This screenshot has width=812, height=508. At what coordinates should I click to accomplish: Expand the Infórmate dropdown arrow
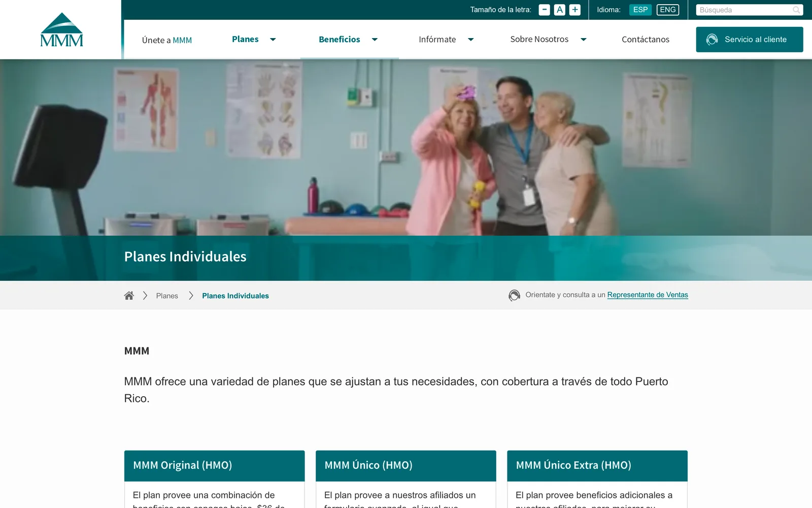(x=470, y=40)
